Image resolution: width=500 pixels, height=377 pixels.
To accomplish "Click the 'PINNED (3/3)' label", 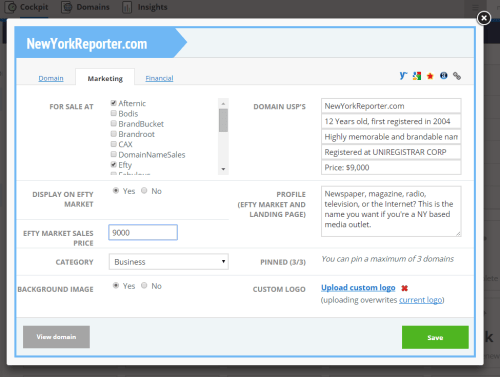I will click(x=283, y=262).
